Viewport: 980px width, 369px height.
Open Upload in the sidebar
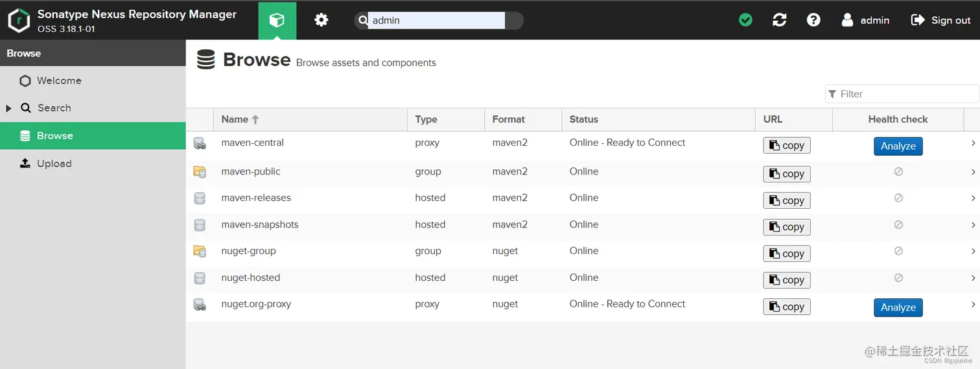(54, 163)
